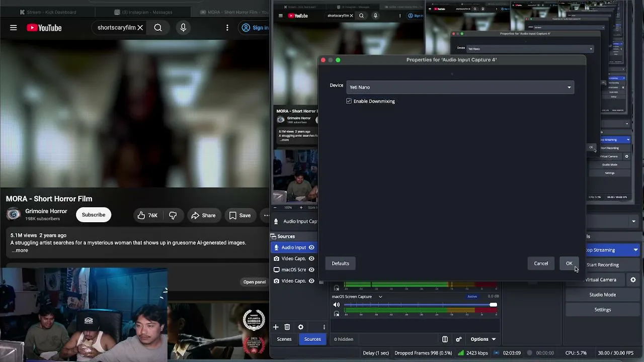644x362 pixels.
Task: Switch to the Scenes tab in OBS
Action: [284, 339]
